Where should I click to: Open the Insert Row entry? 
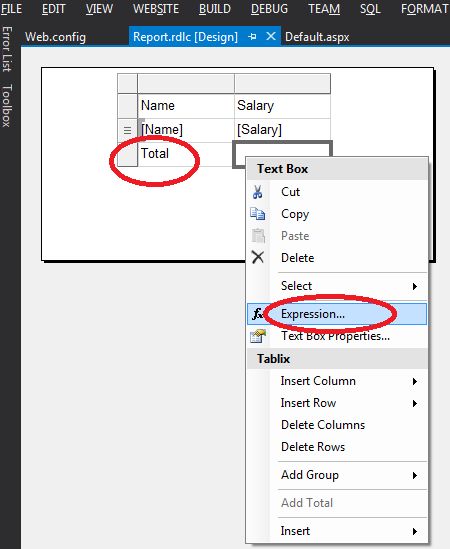tap(337, 403)
